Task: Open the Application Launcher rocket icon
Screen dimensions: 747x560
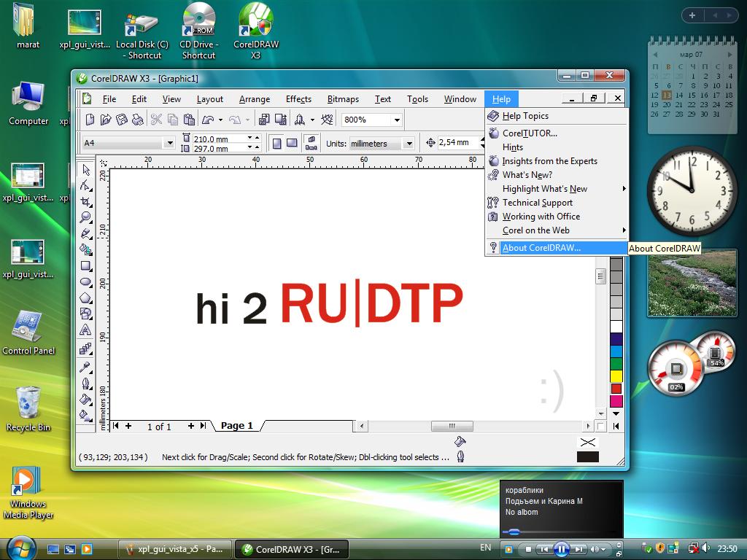Action: coord(300,120)
